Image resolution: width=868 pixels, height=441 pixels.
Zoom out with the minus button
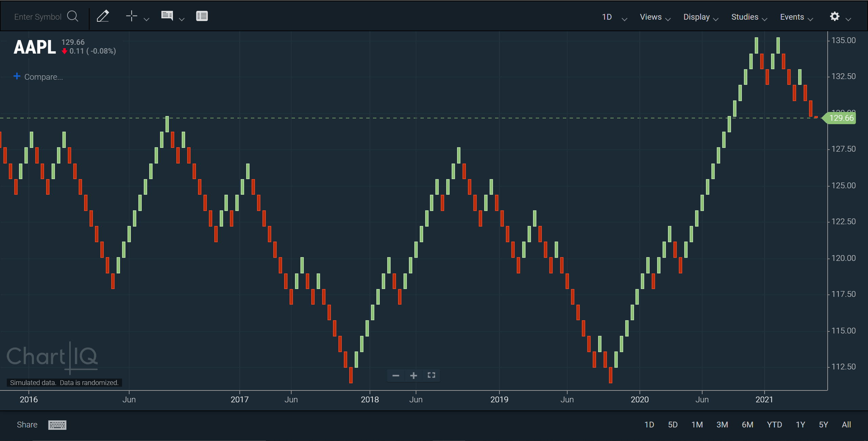pos(396,376)
